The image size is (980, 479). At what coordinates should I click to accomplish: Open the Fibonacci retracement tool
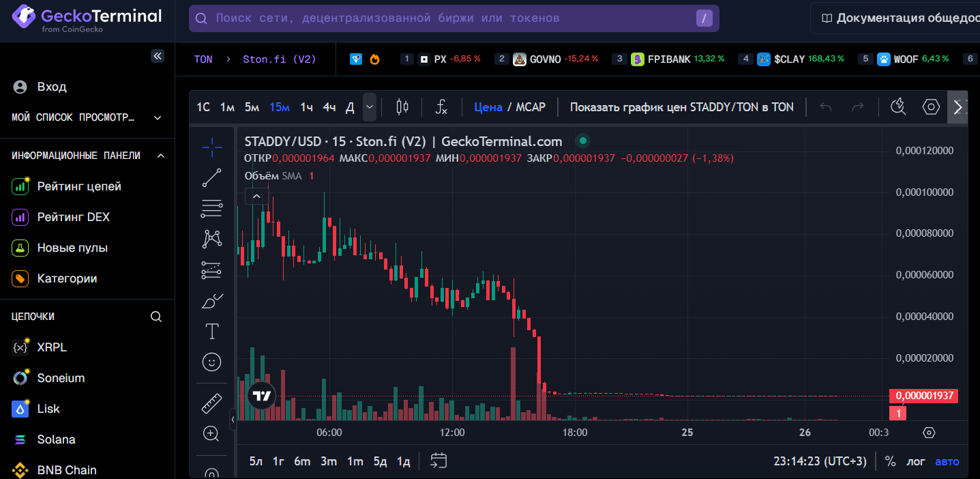point(212,209)
